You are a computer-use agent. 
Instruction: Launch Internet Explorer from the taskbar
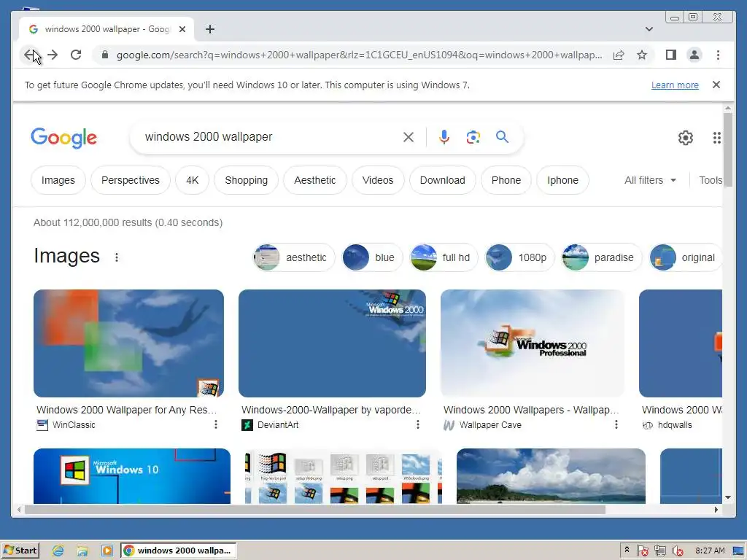[58, 551]
